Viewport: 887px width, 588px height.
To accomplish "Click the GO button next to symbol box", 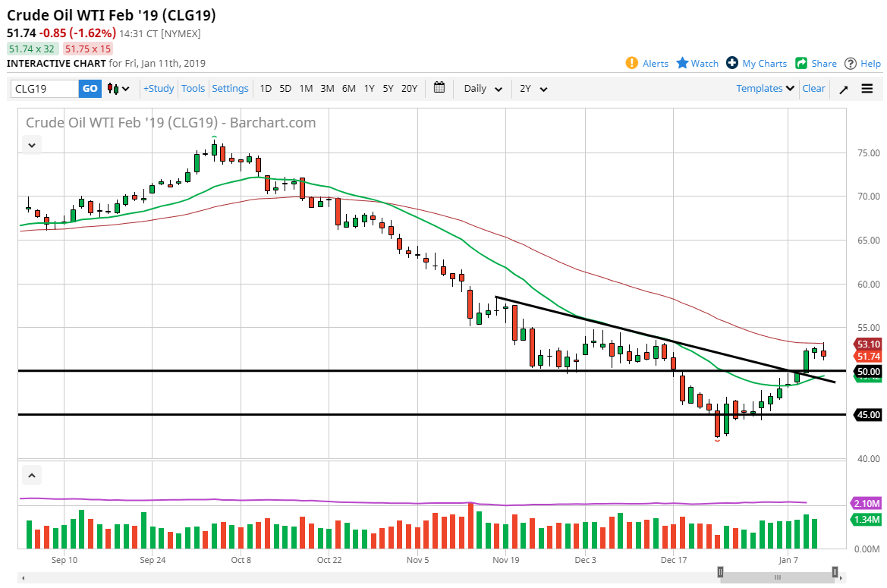I will click(90, 89).
